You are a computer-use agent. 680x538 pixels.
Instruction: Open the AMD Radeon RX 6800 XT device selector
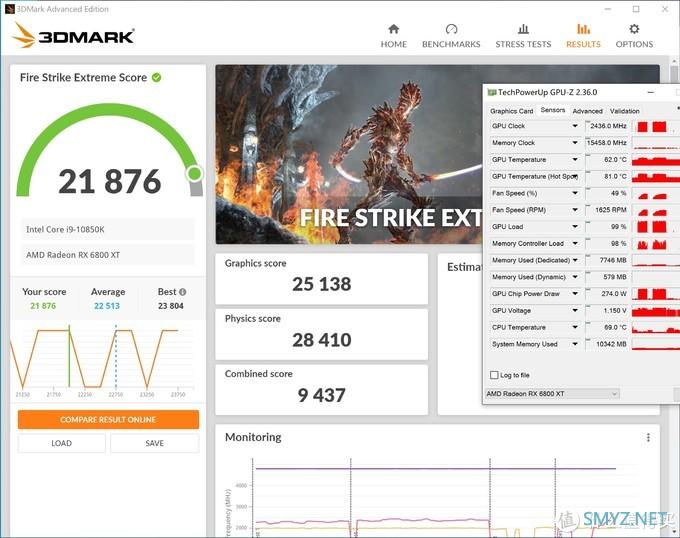click(552, 394)
